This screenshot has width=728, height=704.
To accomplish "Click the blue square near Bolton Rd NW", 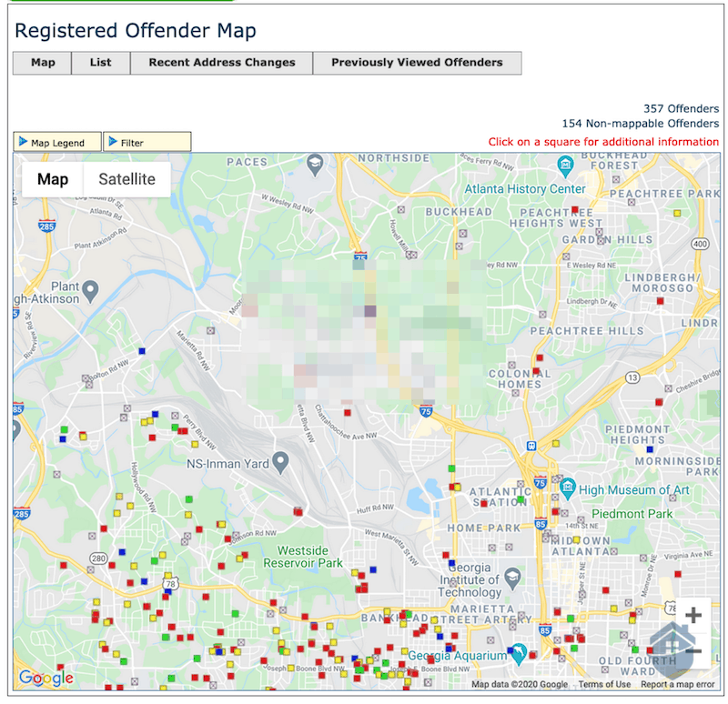I will coord(142,351).
